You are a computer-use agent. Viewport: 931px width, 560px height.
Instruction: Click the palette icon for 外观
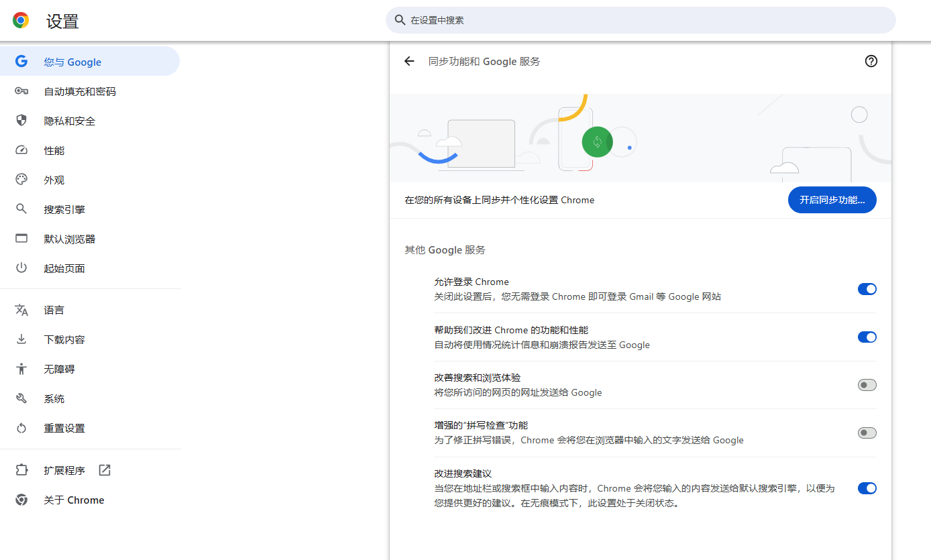pyautogui.click(x=21, y=180)
